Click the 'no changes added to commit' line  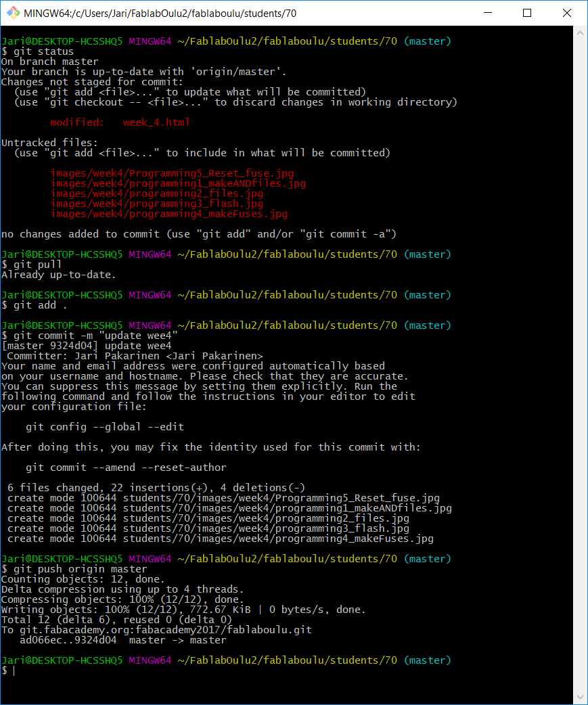(x=199, y=234)
